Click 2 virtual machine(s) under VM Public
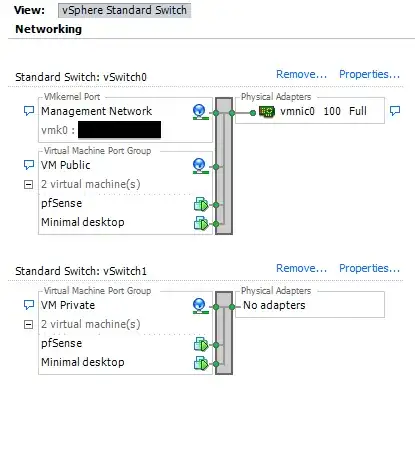This screenshot has height=469, width=415. [91, 184]
